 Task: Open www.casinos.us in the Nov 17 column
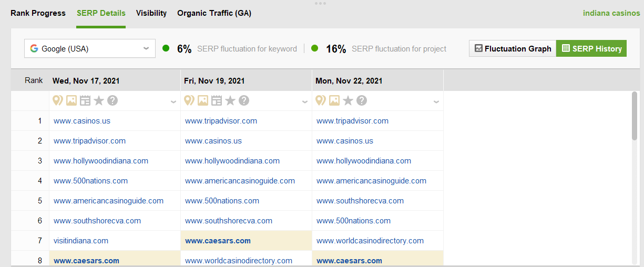click(82, 121)
